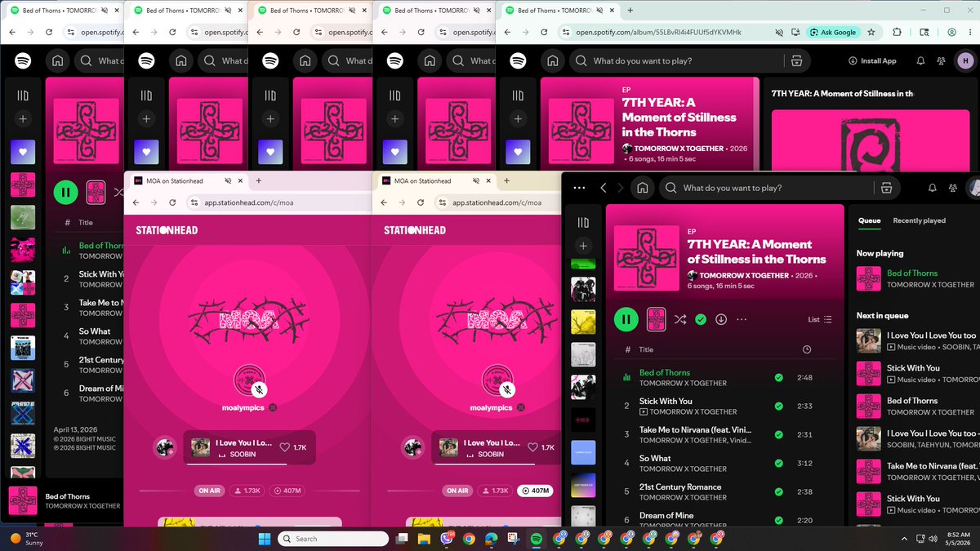The image size is (980, 551).
Task: Click the duration clock column header in the desktop app
Action: (x=807, y=349)
